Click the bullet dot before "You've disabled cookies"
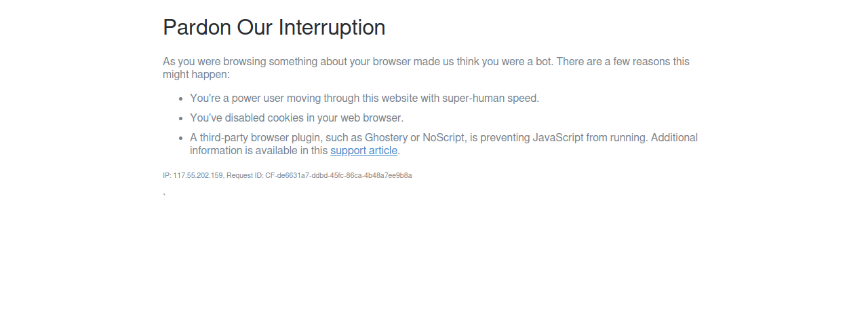This screenshot has height=326, width=868. [180, 118]
